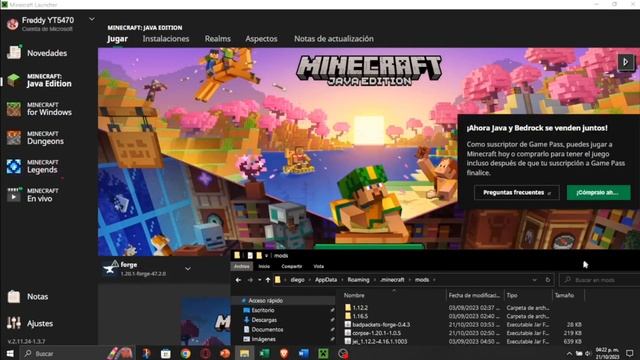Expand the forge installation selector
Image resolution: width=640 pixels, height=360 pixels.
click(188, 269)
